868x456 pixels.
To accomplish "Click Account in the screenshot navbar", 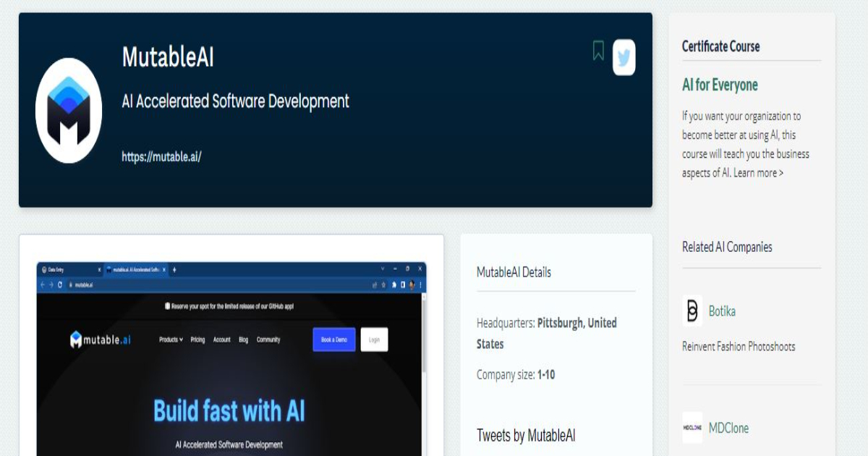I will click(222, 339).
